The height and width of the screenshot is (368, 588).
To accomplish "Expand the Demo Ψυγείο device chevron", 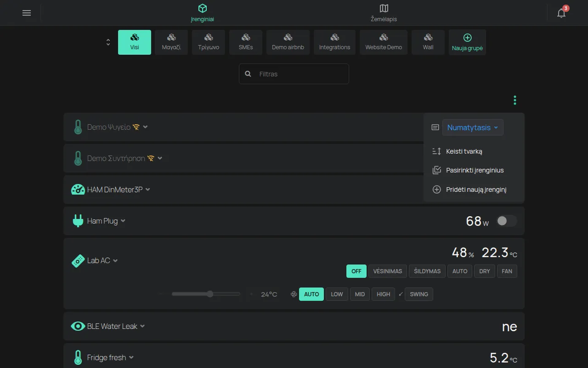I will 146,127.
